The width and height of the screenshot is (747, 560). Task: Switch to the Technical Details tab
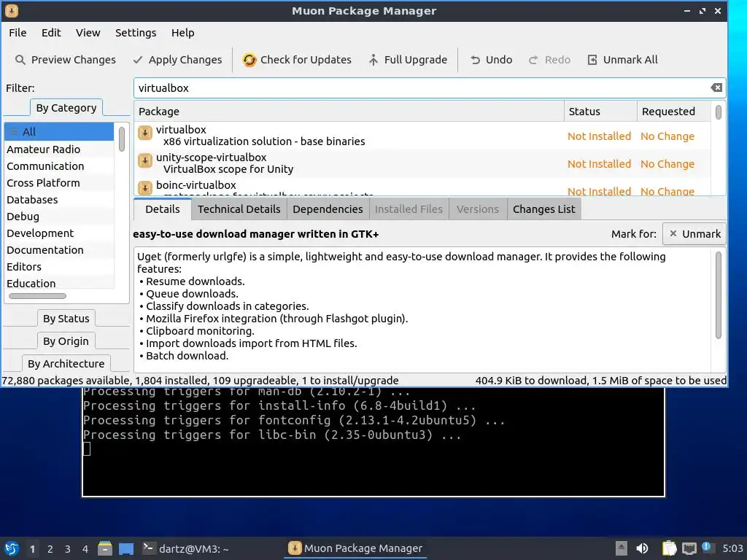click(x=239, y=209)
